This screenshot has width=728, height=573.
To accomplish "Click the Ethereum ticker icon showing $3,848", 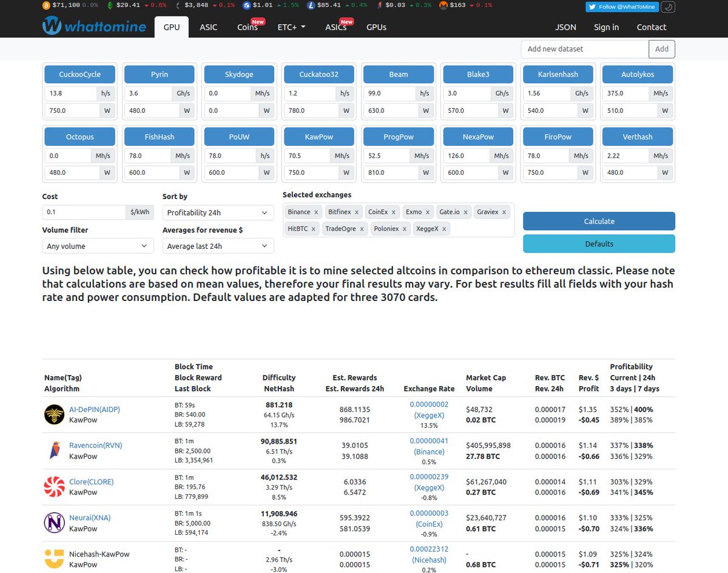I will click(177, 5).
